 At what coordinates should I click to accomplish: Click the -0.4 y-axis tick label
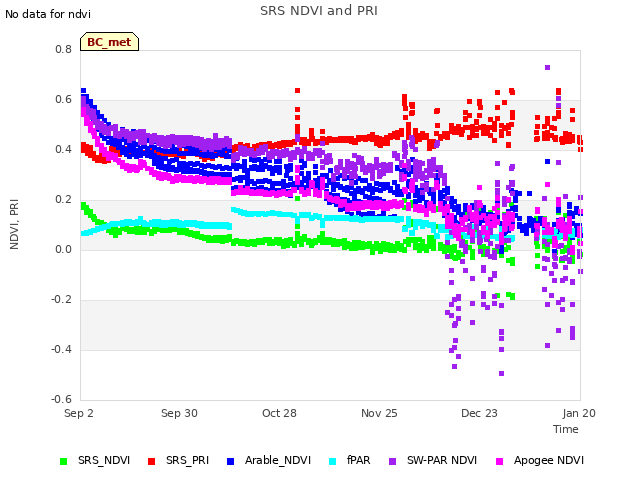62,349
